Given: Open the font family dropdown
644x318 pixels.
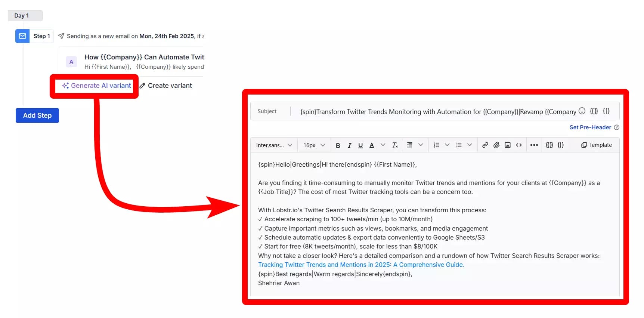Looking at the screenshot, I should click(x=274, y=145).
